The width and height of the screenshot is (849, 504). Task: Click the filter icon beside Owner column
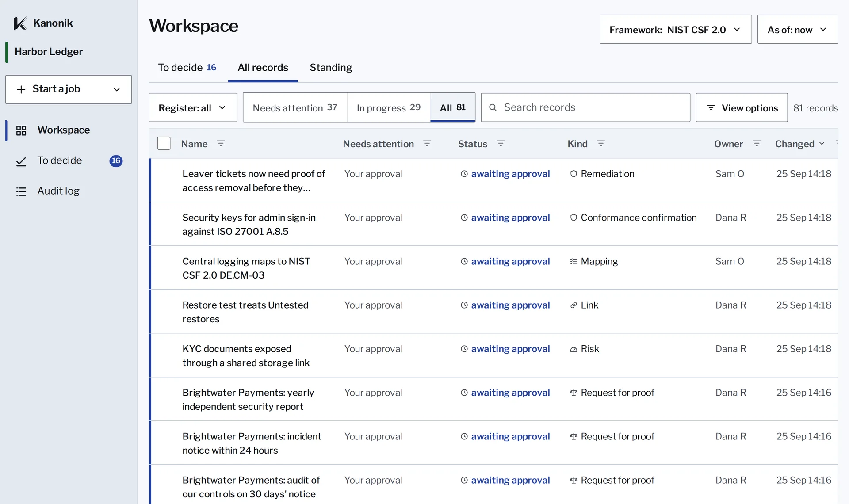click(x=757, y=144)
